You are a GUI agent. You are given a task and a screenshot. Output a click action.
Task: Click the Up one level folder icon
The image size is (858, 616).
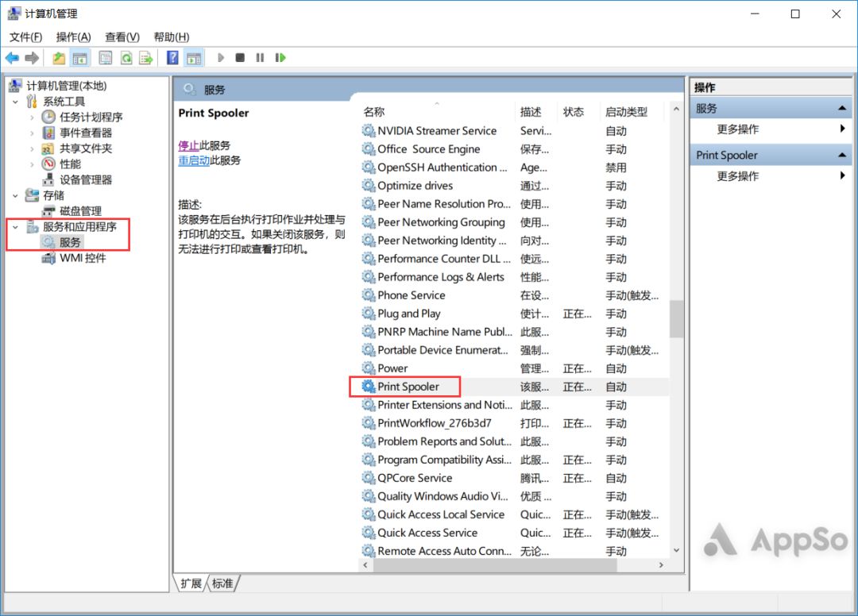[x=59, y=58]
